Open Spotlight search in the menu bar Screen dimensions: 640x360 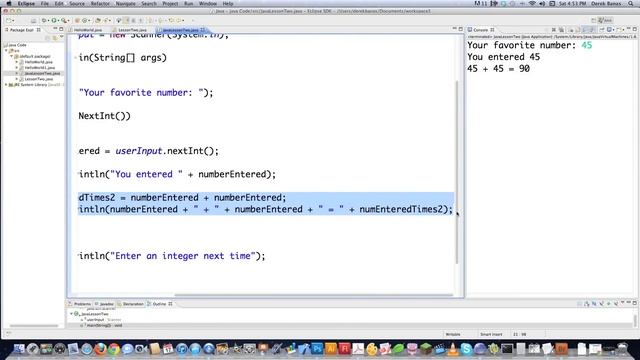pos(631,3)
